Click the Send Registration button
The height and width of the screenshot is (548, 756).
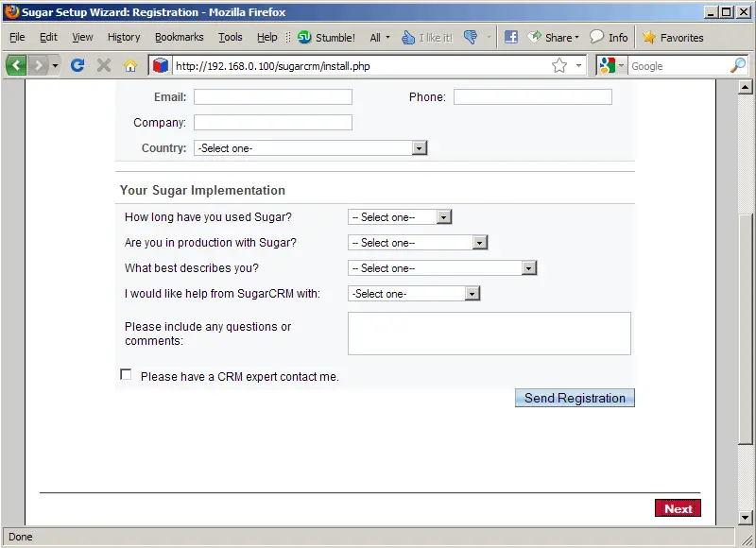click(575, 398)
